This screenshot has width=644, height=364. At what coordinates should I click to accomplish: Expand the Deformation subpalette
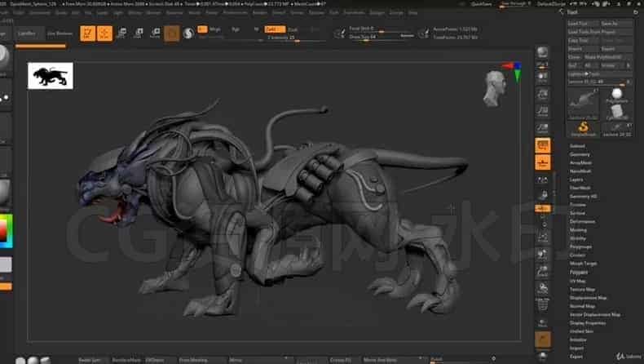point(582,221)
